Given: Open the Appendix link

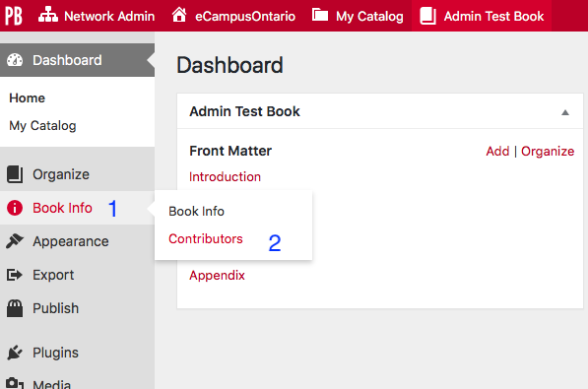Looking at the screenshot, I should click(217, 276).
